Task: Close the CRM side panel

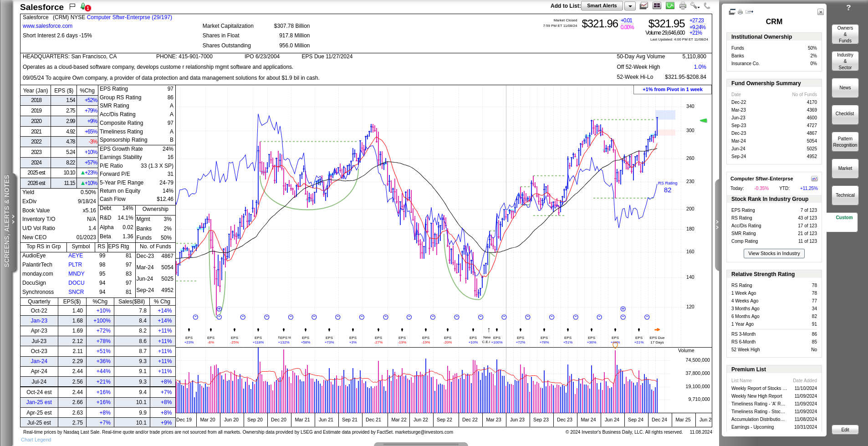Action: pos(821,12)
